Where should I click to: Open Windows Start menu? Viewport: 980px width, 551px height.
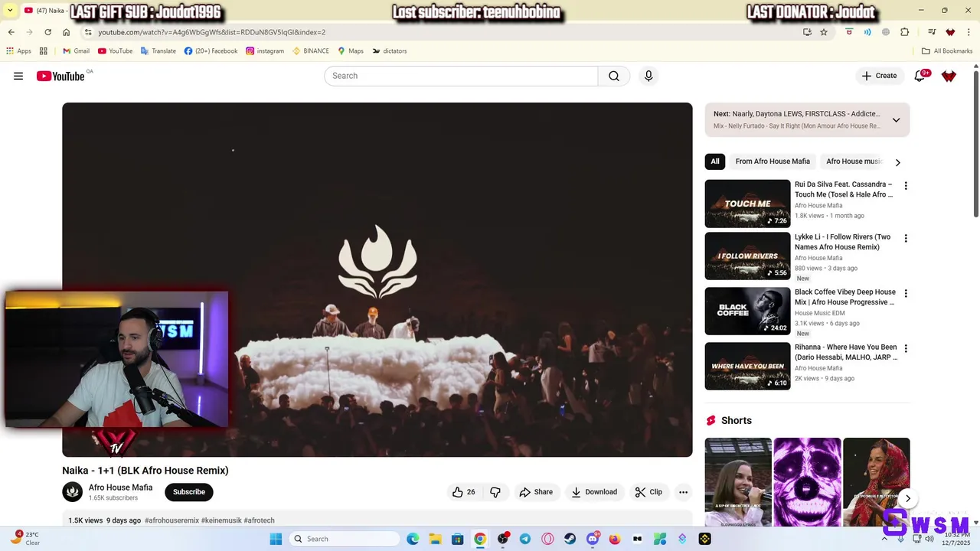point(276,539)
